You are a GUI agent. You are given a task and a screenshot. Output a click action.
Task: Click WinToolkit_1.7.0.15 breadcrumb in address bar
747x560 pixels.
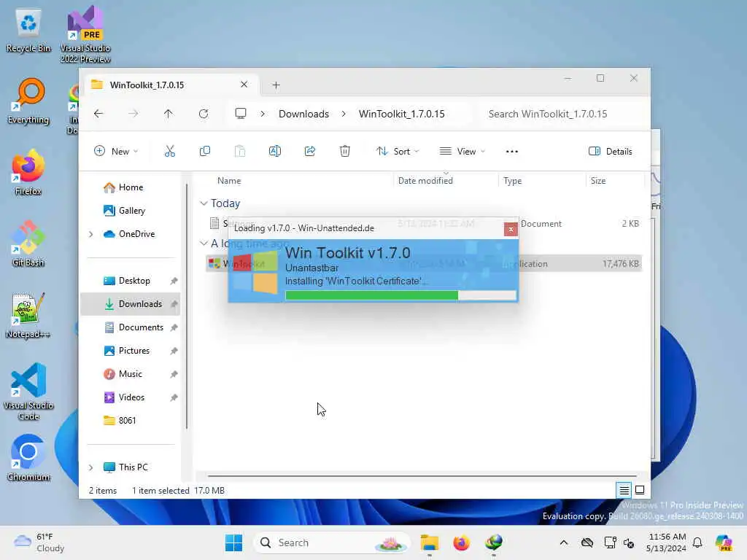click(402, 114)
